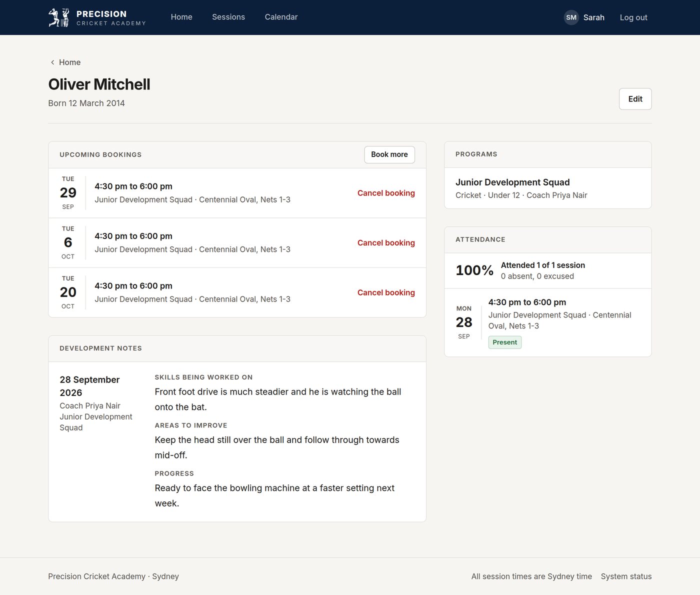Click the Programs card header
The height and width of the screenshot is (595, 700).
click(x=476, y=154)
